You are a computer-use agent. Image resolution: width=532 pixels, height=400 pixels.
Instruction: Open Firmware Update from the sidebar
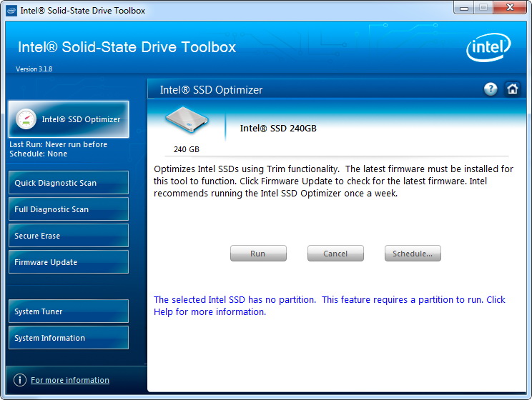coord(69,262)
